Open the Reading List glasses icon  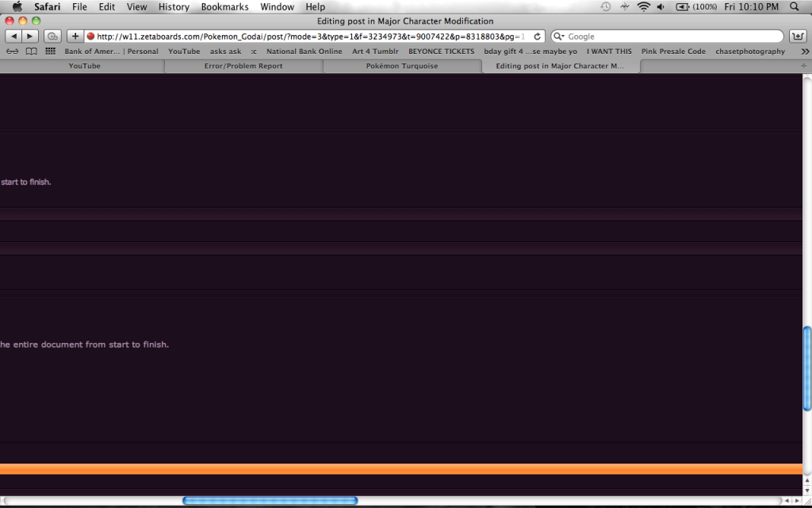tap(12, 52)
